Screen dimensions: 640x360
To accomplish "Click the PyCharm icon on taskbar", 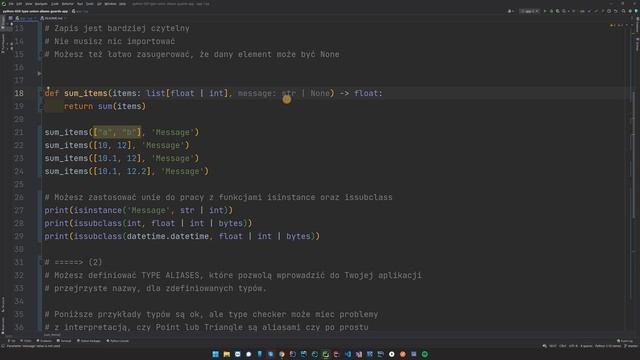I will tap(326, 354).
